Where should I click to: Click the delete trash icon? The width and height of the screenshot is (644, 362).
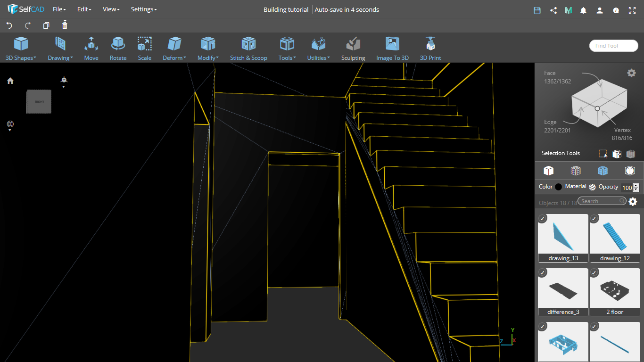[x=65, y=25]
